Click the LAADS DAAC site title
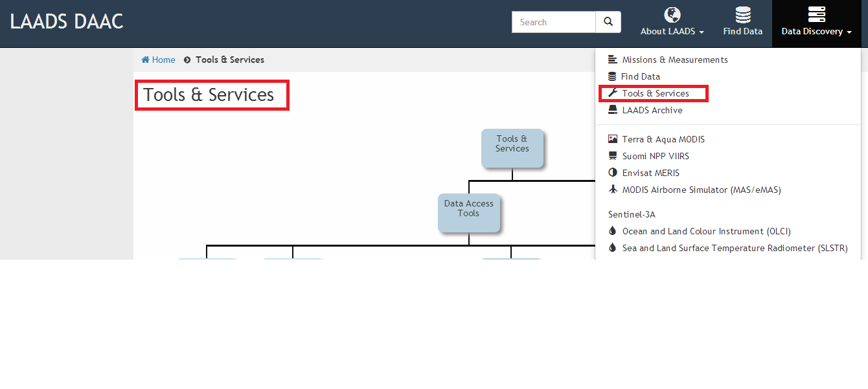The width and height of the screenshot is (868, 389). 67,21
